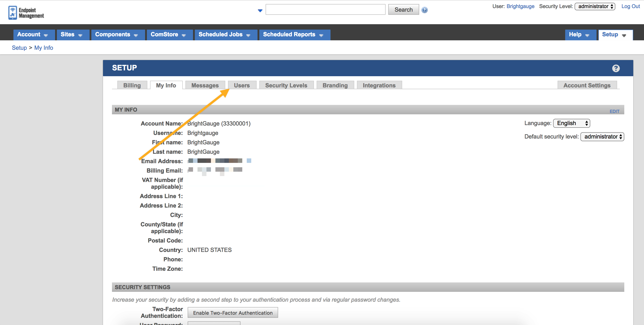Open the Components menu
The width and height of the screenshot is (644, 325).
118,35
